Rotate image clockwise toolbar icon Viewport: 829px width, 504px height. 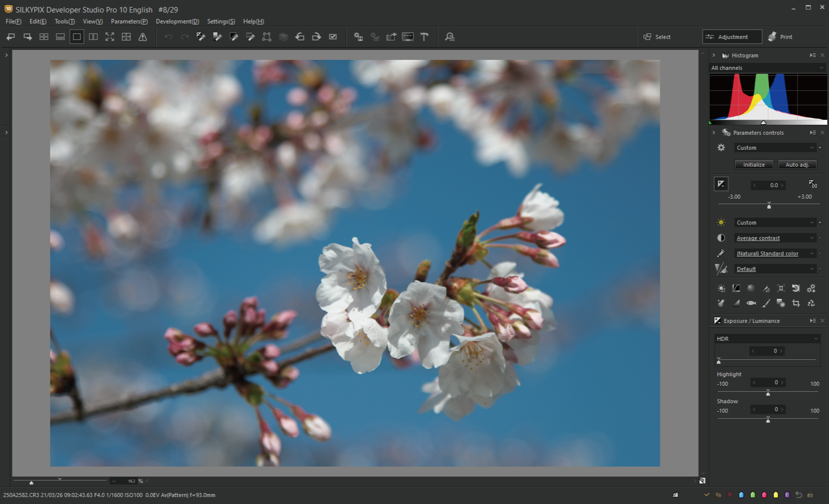[x=316, y=37]
